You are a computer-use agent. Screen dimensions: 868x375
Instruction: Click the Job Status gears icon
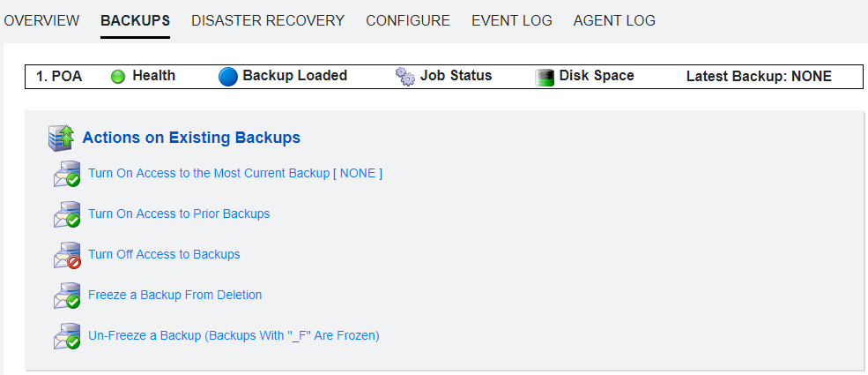(x=405, y=77)
